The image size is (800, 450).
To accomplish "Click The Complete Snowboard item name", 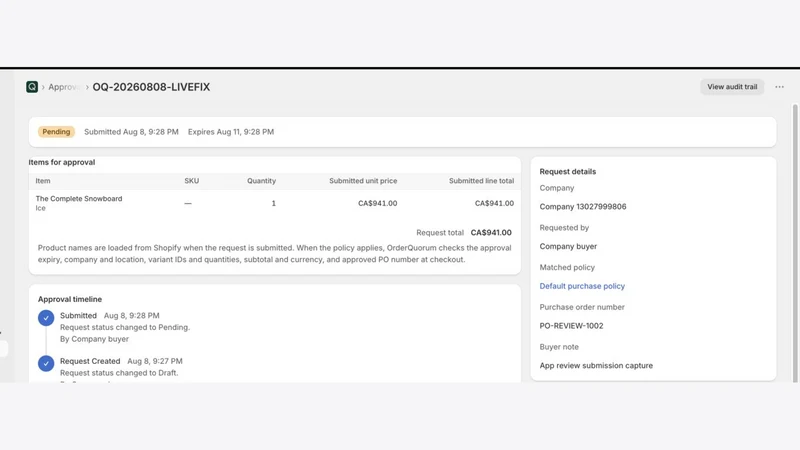I will coord(79,199).
